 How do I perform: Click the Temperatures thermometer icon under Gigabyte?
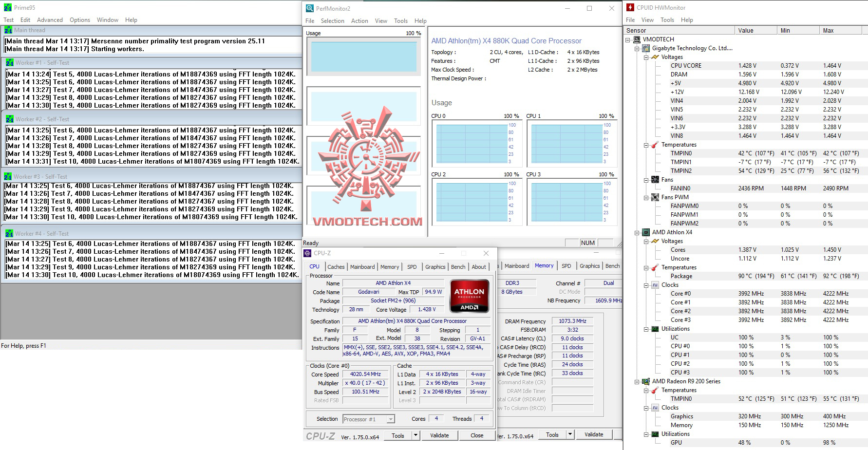[655, 145]
